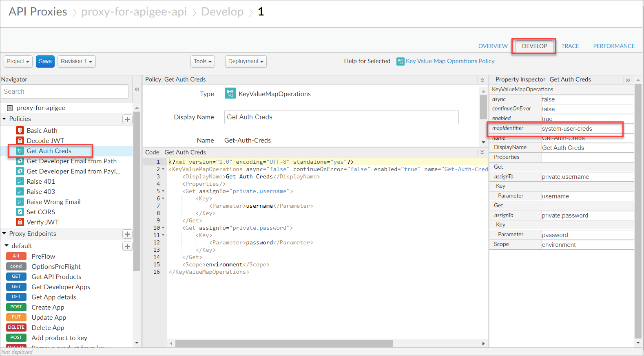The height and width of the screenshot is (356, 644).
Task: Add a new policy with plus icon
Action: pyautogui.click(x=127, y=119)
